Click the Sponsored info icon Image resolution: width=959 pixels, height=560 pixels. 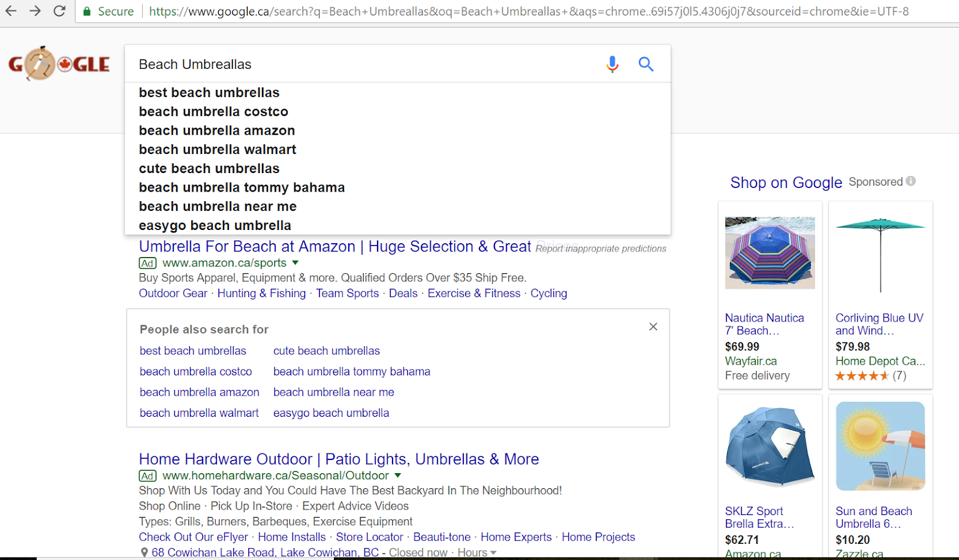point(911,181)
